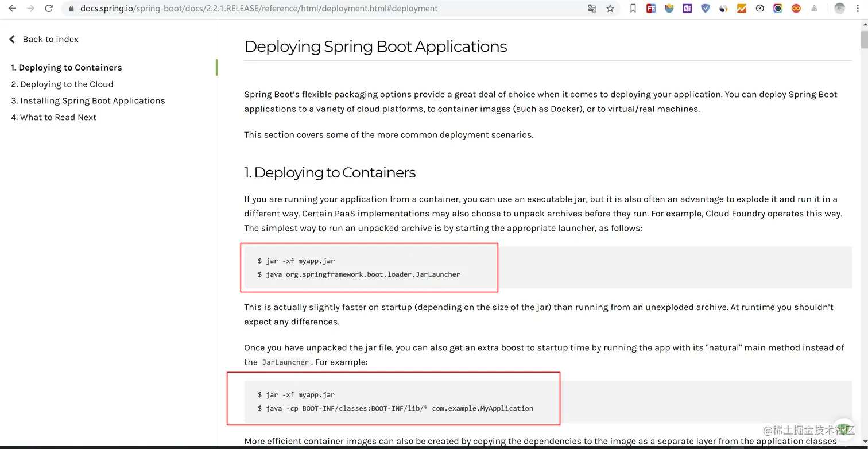Screen dimensions: 868x449
Task: Launch the purple OneNote clipper extension
Action: click(x=687, y=9)
